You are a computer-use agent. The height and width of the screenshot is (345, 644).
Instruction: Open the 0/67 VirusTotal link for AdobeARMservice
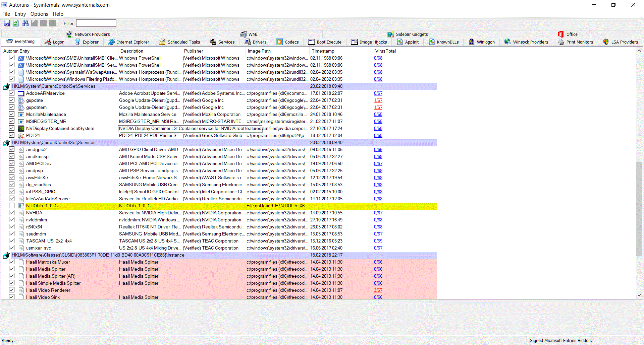pyautogui.click(x=378, y=93)
